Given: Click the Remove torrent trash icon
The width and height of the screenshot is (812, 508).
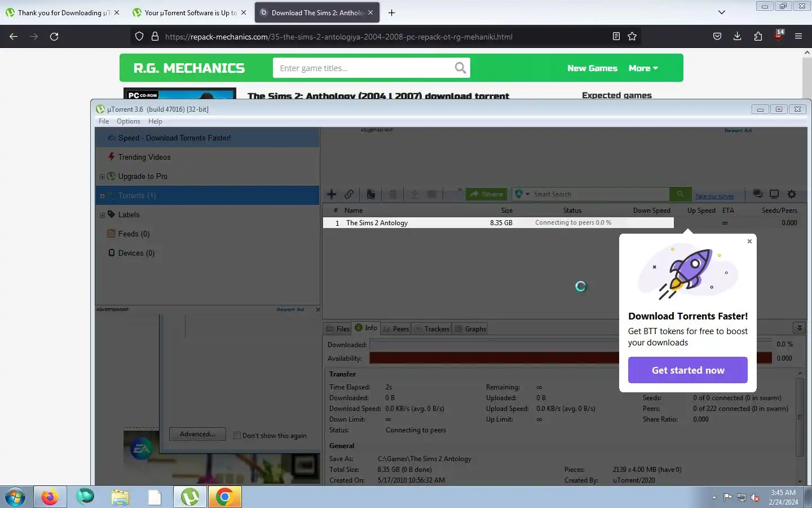Looking at the screenshot, I should click(x=392, y=194).
